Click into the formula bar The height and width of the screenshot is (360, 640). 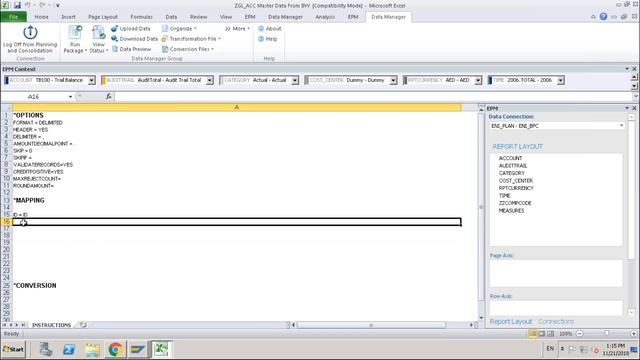[x=373, y=97]
